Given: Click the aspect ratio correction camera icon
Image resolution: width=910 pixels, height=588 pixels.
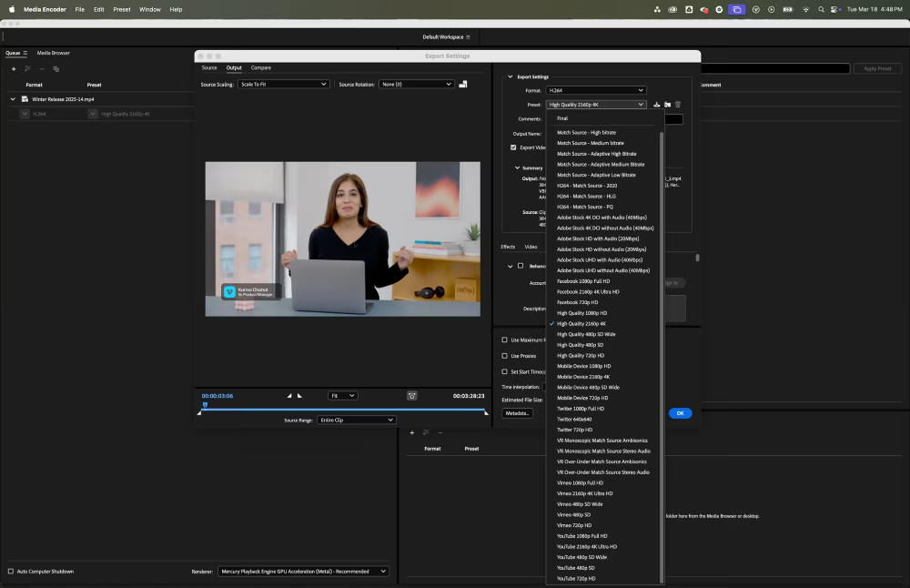Looking at the screenshot, I should tap(411, 396).
